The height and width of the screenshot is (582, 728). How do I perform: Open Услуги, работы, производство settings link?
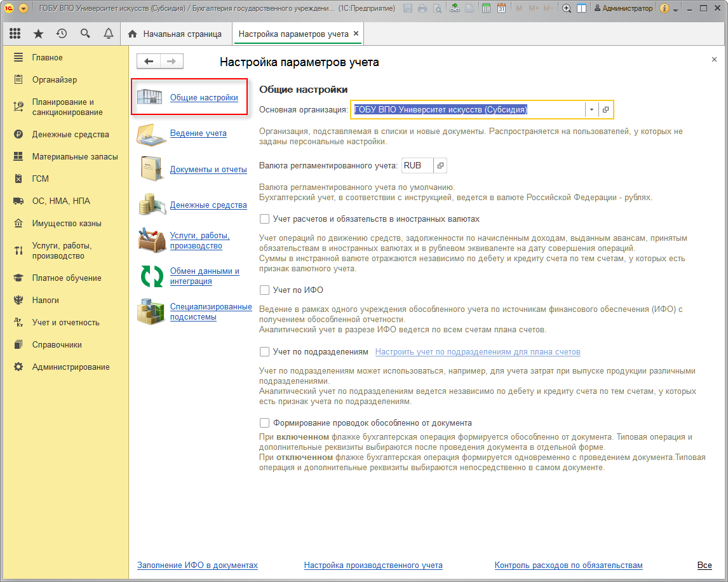199,241
